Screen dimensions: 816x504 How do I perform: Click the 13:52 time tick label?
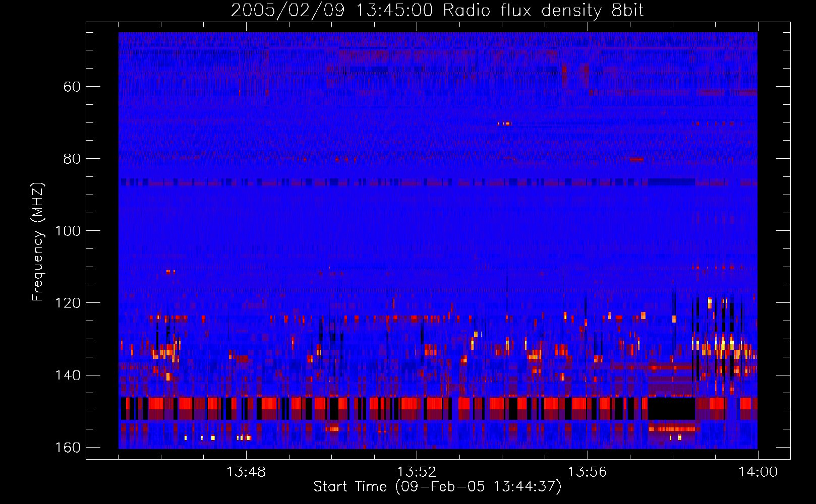pyautogui.click(x=417, y=472)
